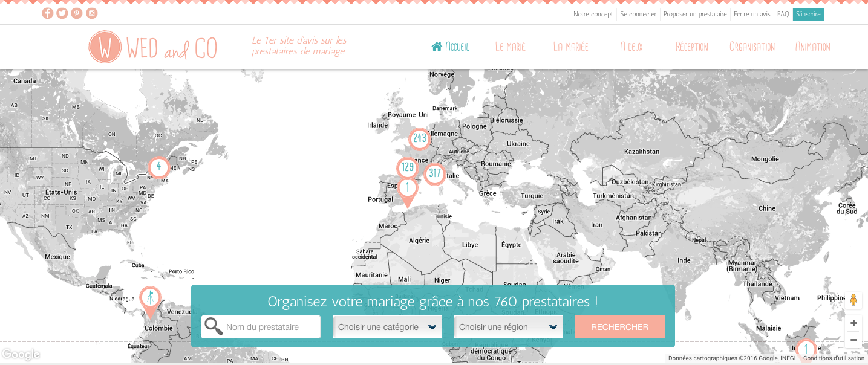This screenshot has width=868, height=365.
Task: Zoom out on the map
Action: pos(853,340)
